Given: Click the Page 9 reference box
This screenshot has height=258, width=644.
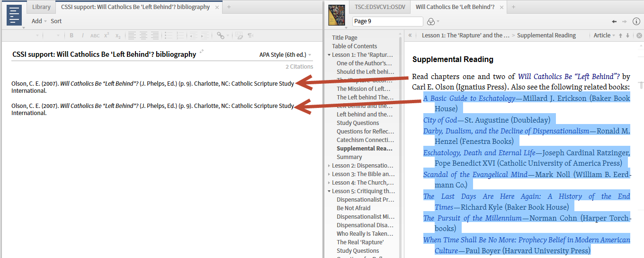Looking at the screenshot, I should click(387, 21).
